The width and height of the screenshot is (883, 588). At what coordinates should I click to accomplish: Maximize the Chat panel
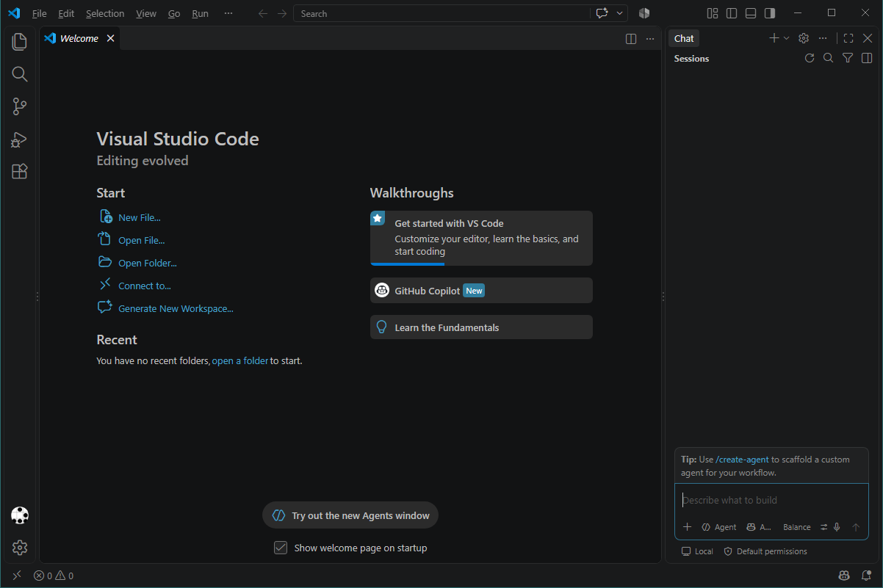click(x=848, y=38)
